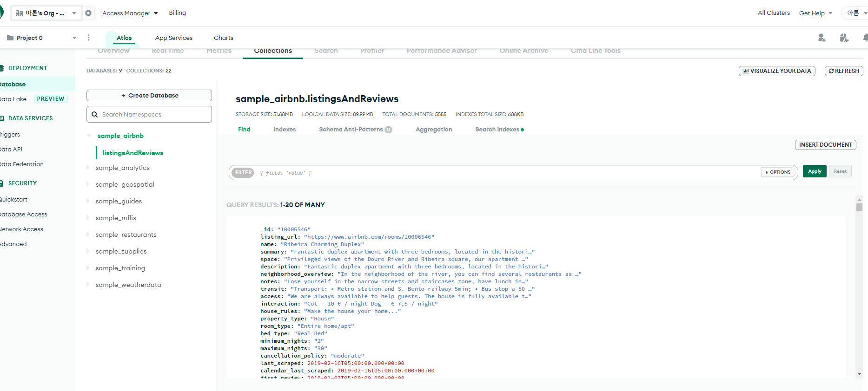The width and height of the screenshot is (868, 391).
Task: Open the sample_airbnb database name
Action: pyautogui.click(x=120, y=136)
